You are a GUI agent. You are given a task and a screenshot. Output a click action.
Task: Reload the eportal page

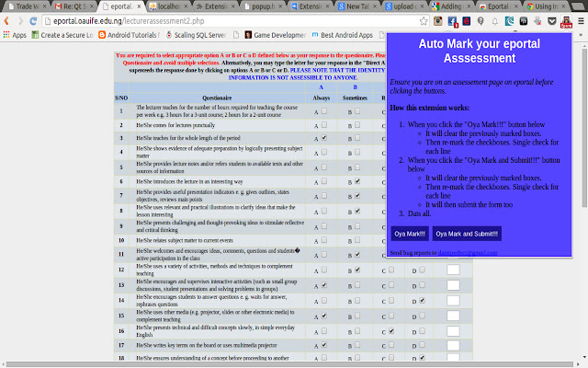point(33,21)
